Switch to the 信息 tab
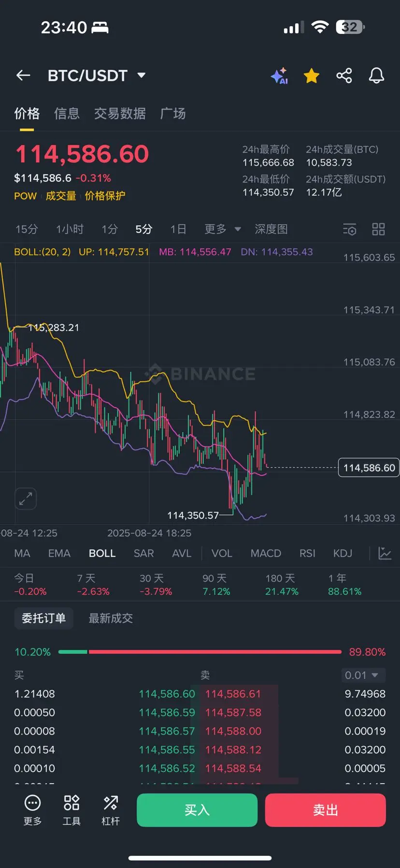Viewport: 400px width, 868px height. (x=67, y=114)
